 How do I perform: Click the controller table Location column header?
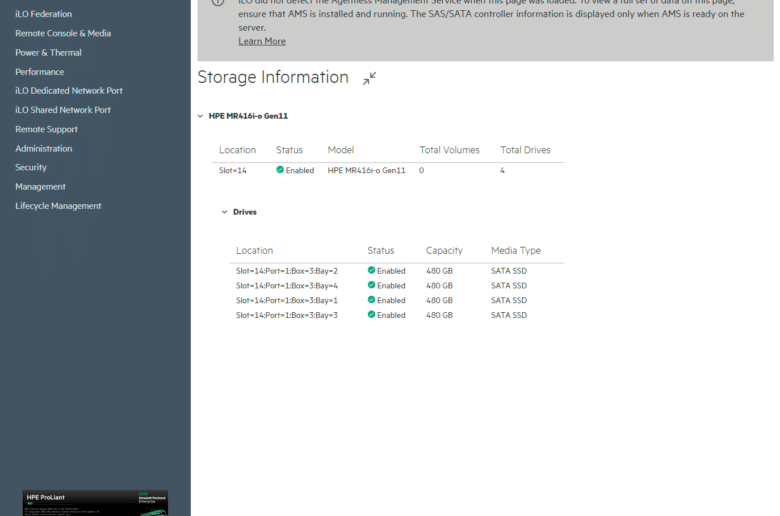coord(237,150)
